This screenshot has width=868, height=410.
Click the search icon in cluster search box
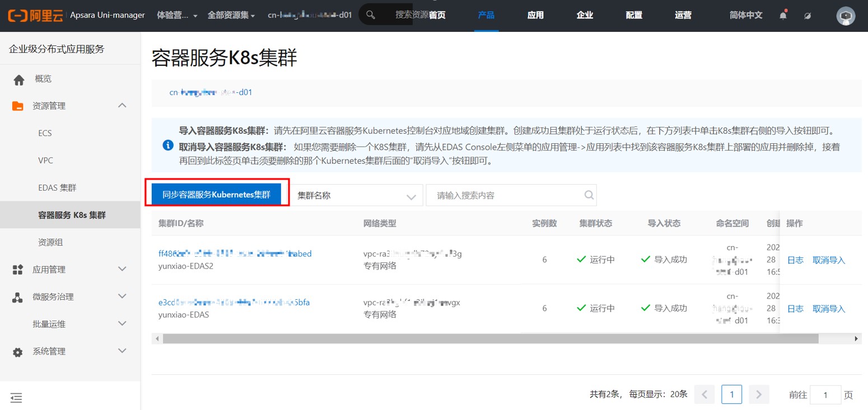pos(589,195)
